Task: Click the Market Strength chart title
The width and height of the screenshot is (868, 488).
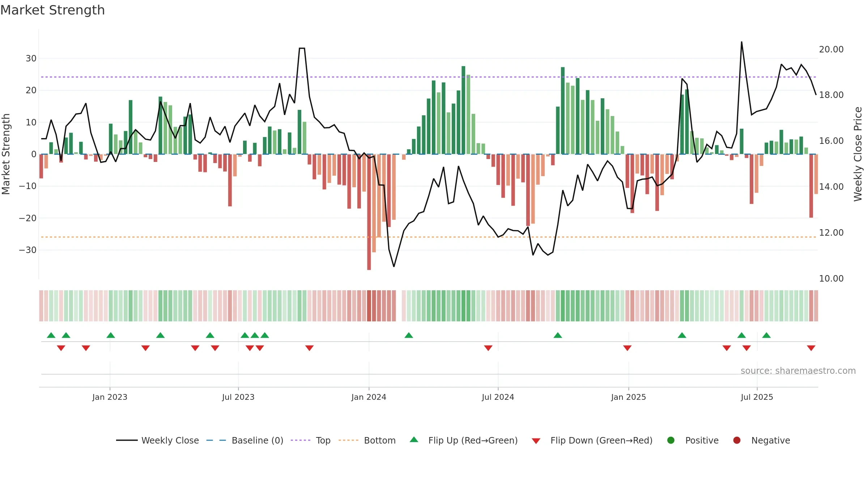Action: pos(52,10)
